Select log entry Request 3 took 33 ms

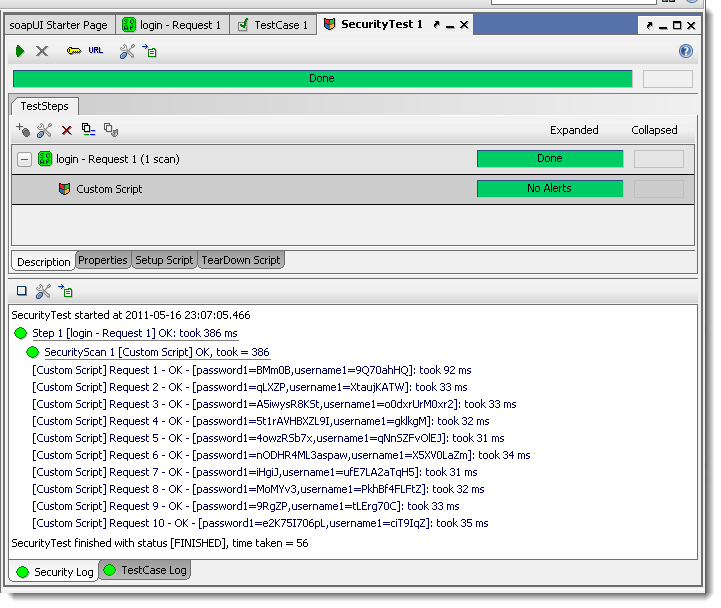click(274, 404)
